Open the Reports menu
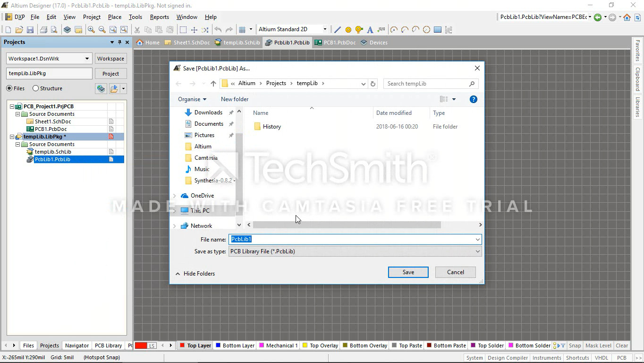 [159, 17]
